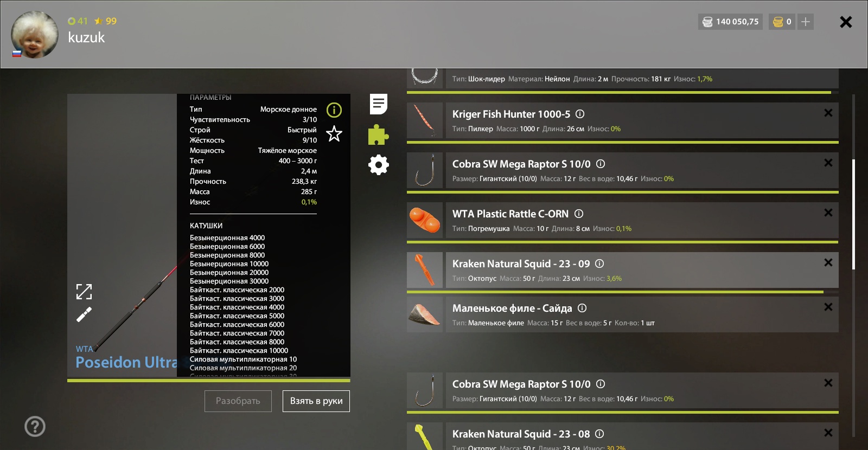Click reel entry Безынерционная 4000
868x450 pixels.
point(227,237)
